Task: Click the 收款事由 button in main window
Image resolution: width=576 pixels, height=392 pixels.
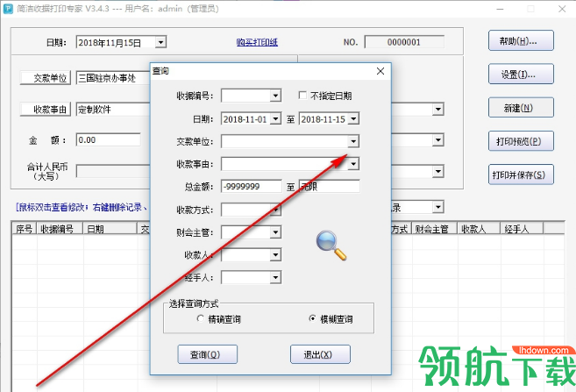Action: pyautogui.click(x=46, y=110)
